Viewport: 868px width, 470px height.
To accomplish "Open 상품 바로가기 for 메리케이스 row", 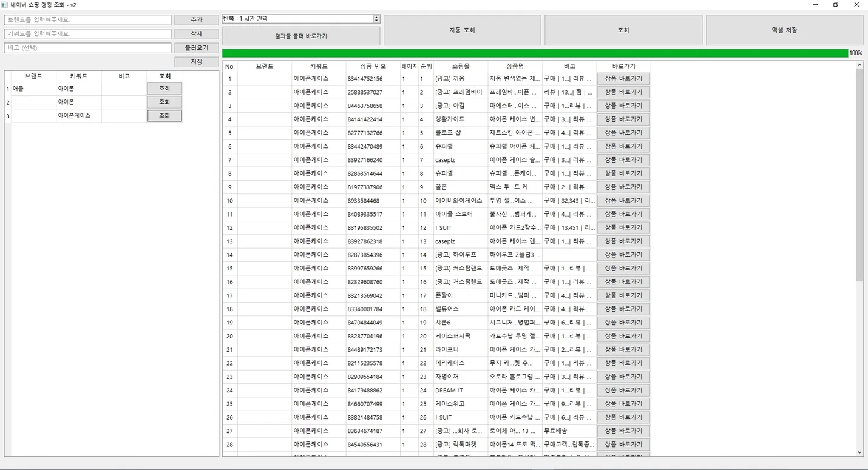I will point(623,363).
